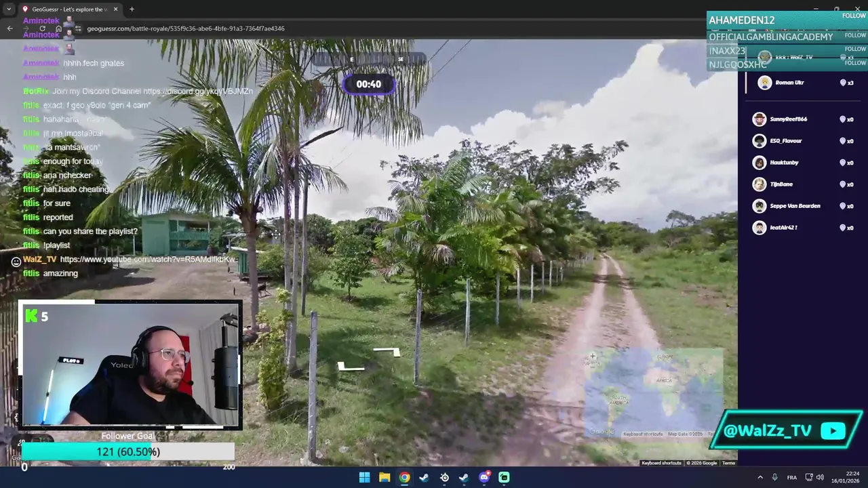Select Hauktunby avatar
This screenshot has width=868, height=488.
(x=759, y=163)
